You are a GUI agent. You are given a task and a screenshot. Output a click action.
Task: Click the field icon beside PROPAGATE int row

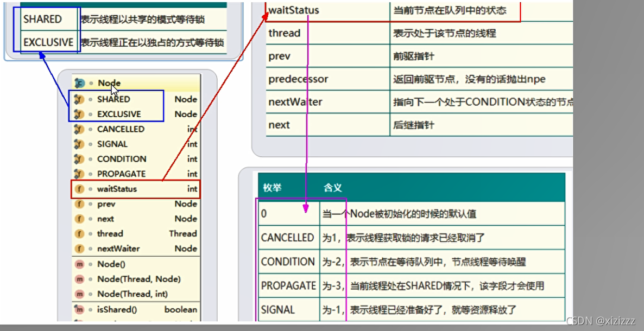pyautogui.click(x=79, y=174)
